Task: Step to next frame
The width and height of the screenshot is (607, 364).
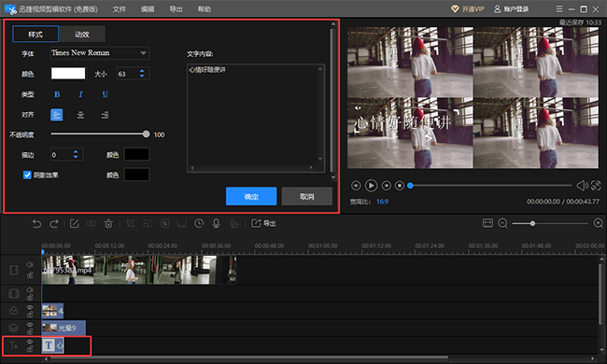Action: click(386, 186)
